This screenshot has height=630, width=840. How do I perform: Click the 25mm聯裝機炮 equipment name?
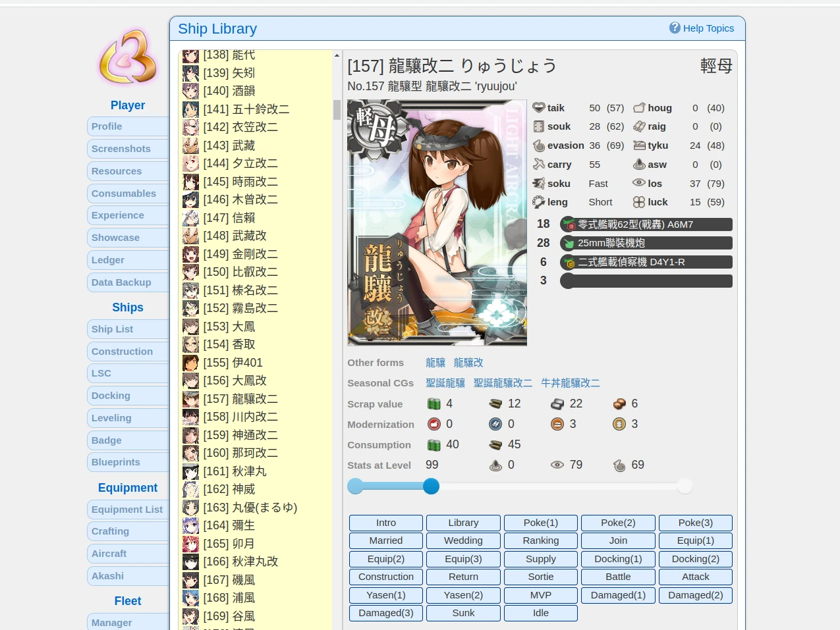pyautogui.click(x=611, y=244)
